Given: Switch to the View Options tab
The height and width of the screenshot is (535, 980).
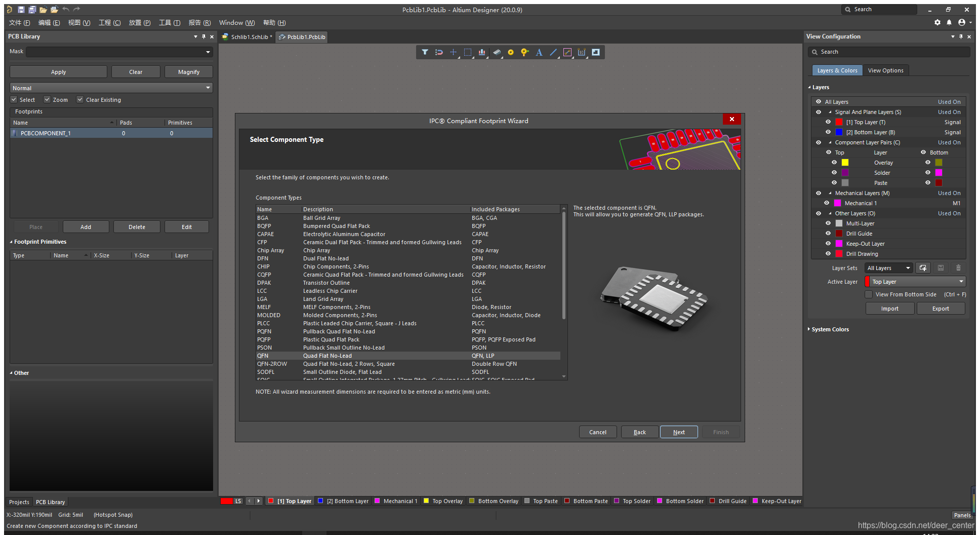Looking at the screenshot, I should pos(885,70).
